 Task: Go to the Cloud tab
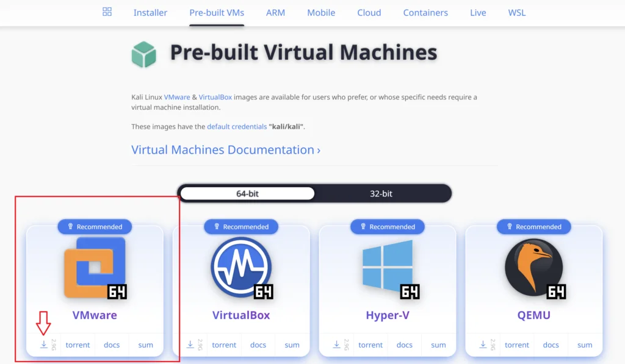point(369,13)
